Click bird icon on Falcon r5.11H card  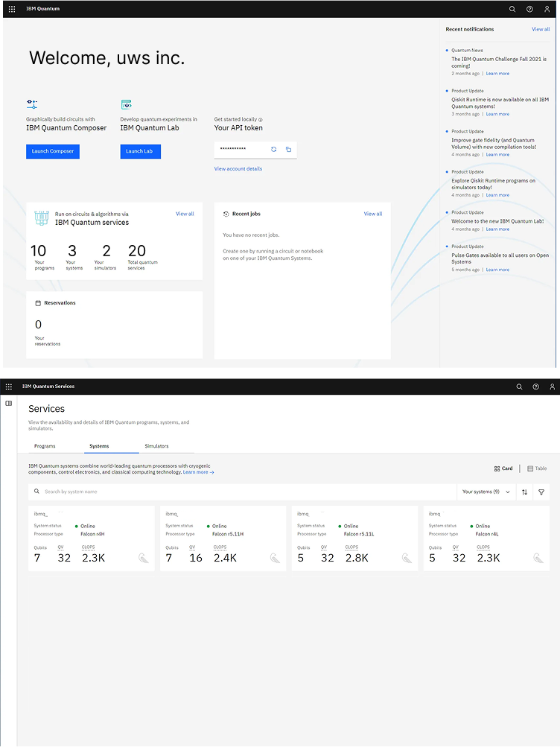pos(275,558)
